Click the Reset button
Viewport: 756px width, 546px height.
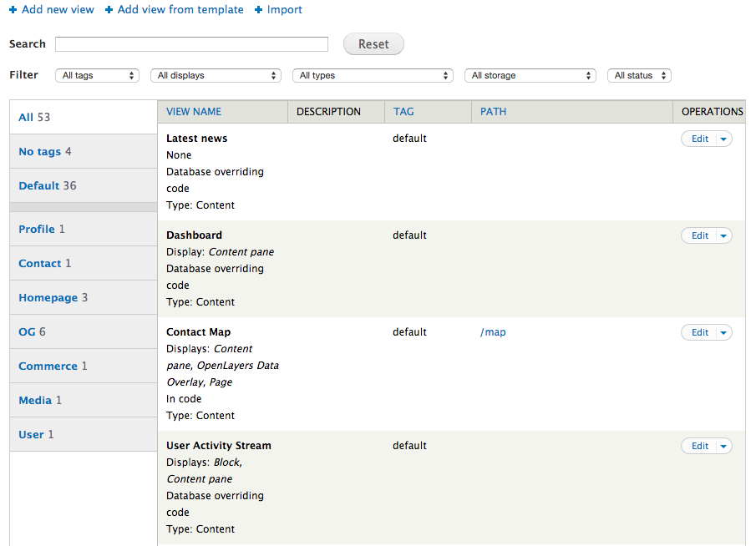point(373,43)
